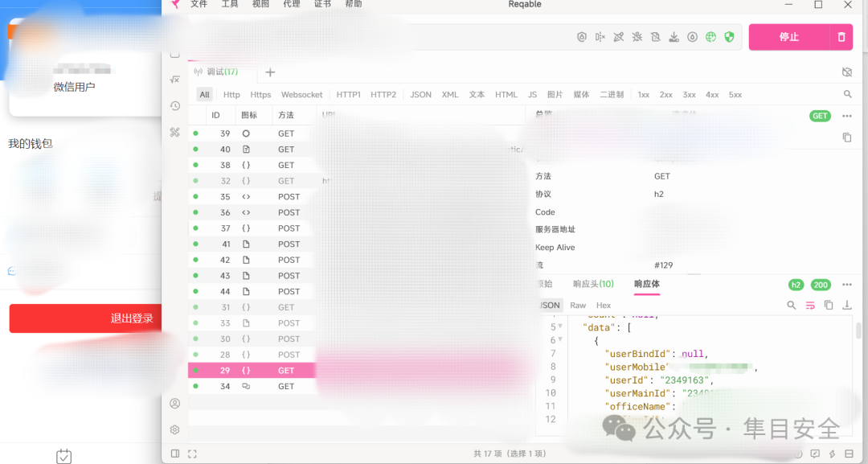
Task: Toggle the crossed-out bug script icon
Action: [x=637, y=37]
